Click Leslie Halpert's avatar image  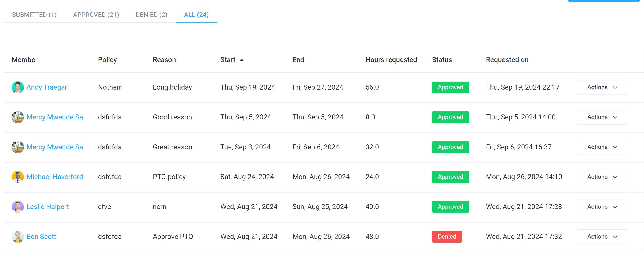18,207
